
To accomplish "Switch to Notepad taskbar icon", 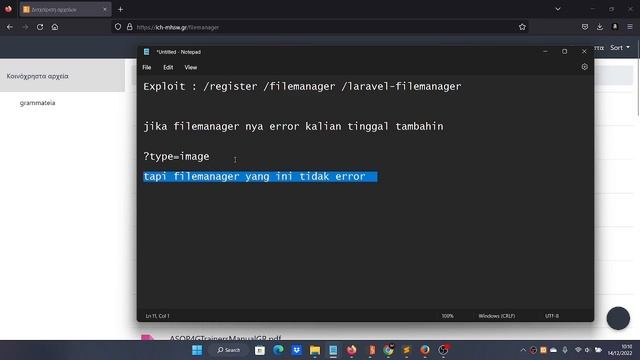I will point(333,350).
